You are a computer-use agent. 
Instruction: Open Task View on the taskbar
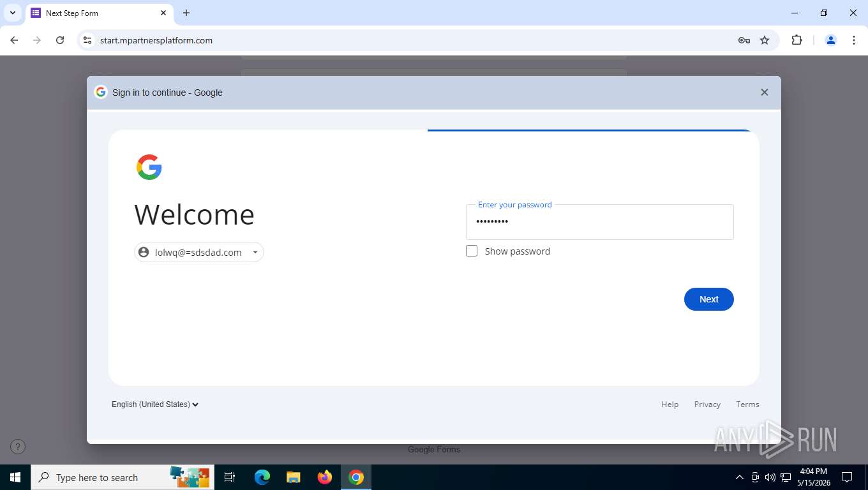click(x=230, y=477)
